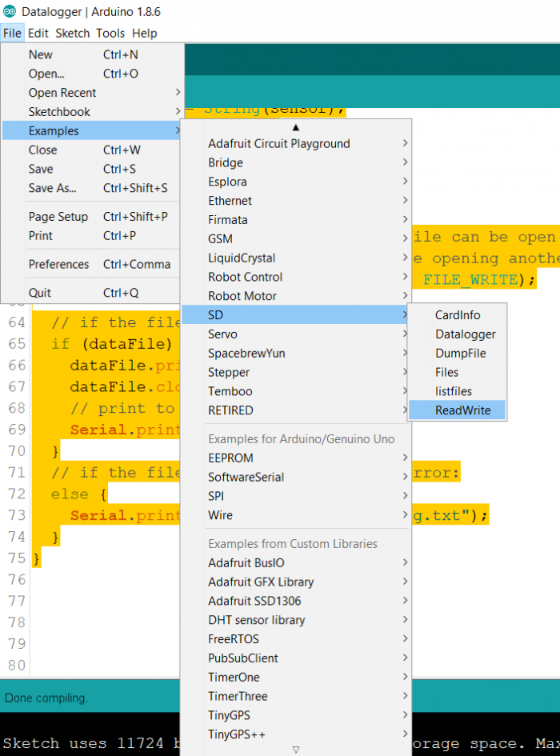Viewport: 560px width, 756px height.
Task: Choose Save in the File menu
Action: [x=92, y=169]
